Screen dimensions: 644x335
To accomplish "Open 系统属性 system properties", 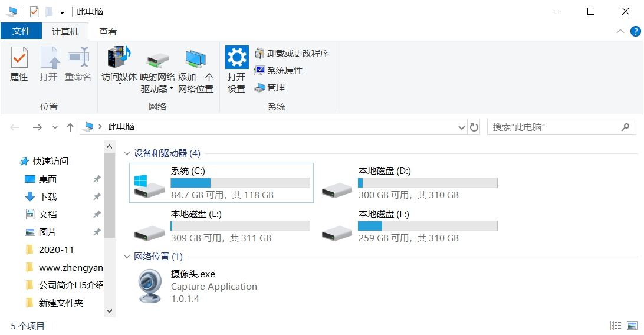I will [278, 71].
